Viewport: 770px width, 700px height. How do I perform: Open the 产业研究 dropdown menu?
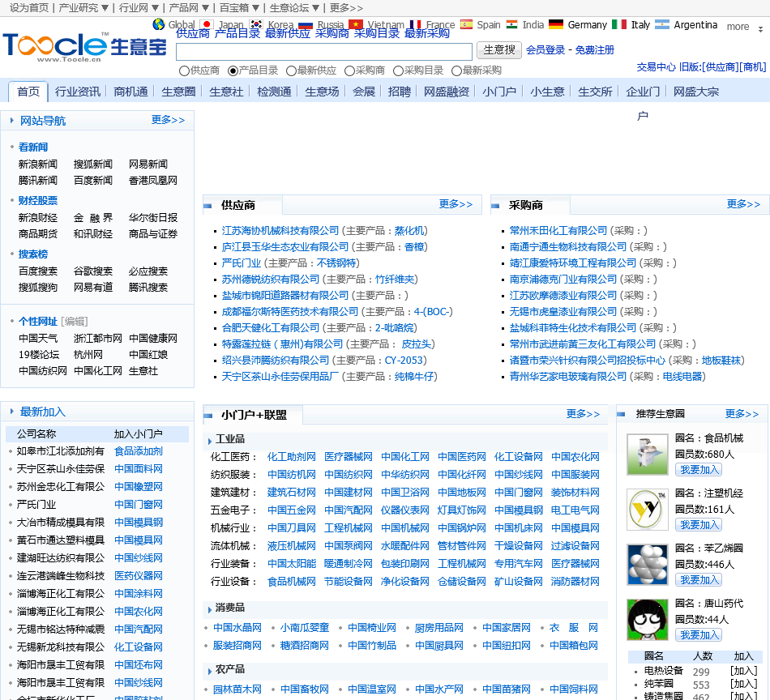(x=83, y=8)
